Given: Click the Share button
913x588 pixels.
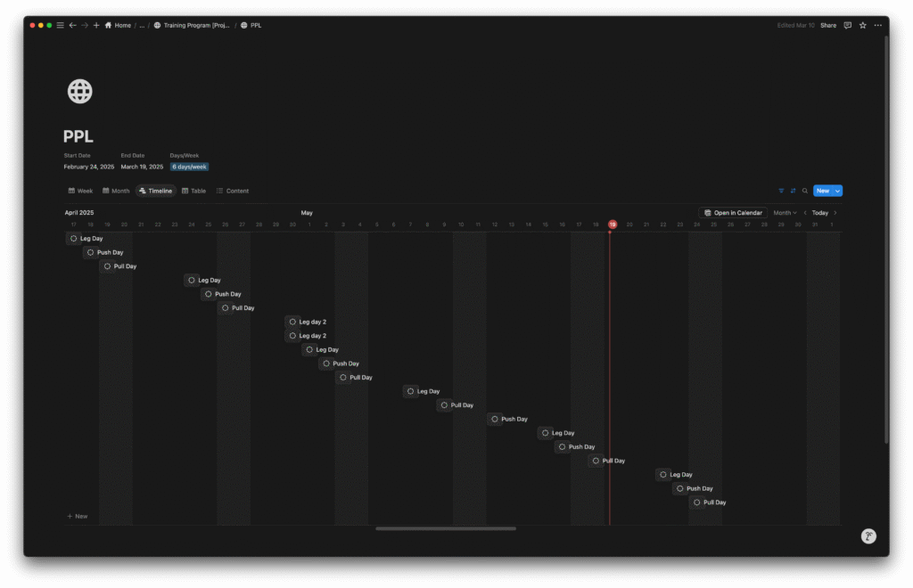Looking at the screenshot, I should 828,25.
